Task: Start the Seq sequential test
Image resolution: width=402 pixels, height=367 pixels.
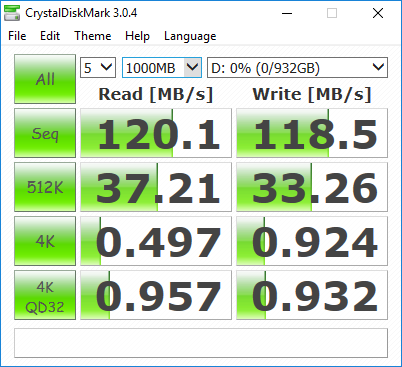Action: coord(45,133)
